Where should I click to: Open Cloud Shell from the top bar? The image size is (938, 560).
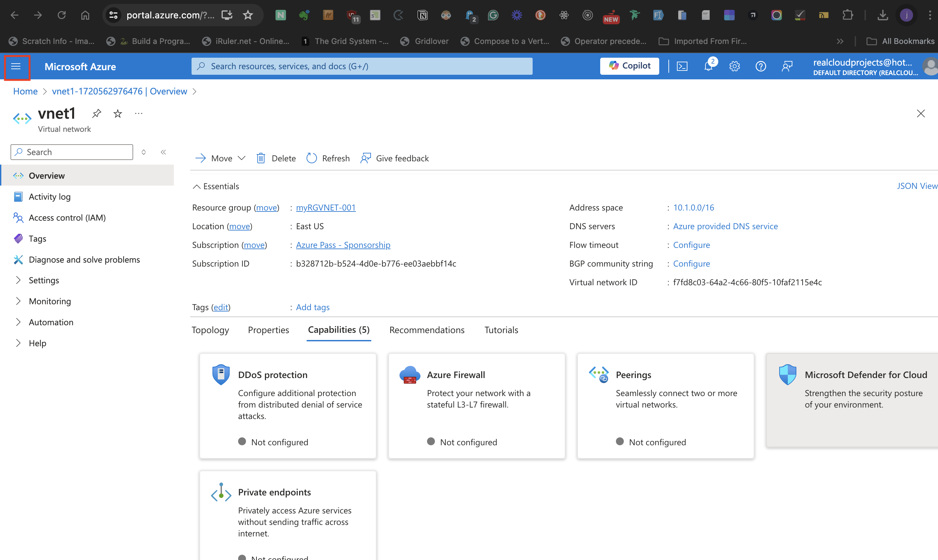click(682, 67)
